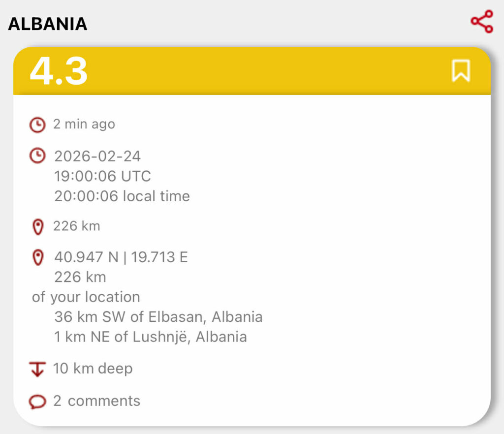
Task: Click the '2 min ago' text
Action: 84,124
